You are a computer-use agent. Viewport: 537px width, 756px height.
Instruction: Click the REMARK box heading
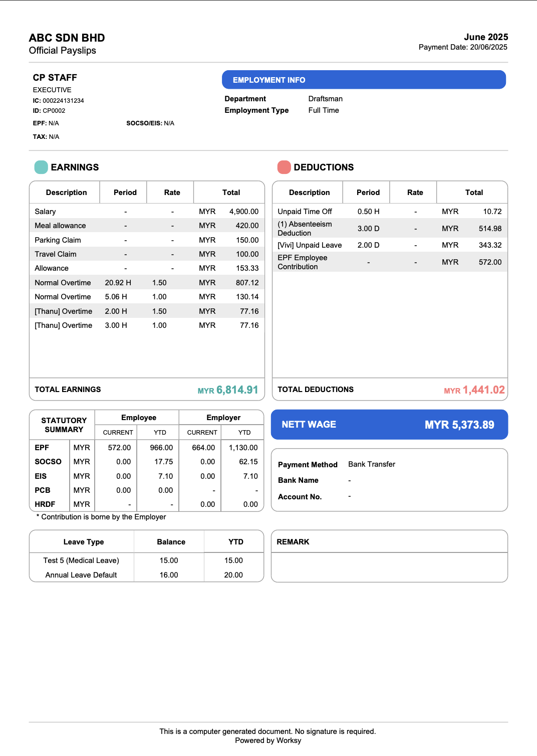(293, 542)
